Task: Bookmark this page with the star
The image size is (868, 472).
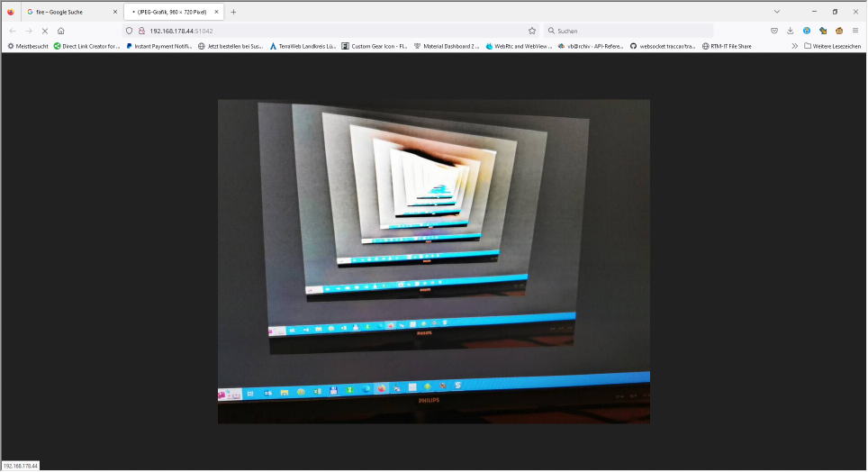Action: click(x=532, y=31)
